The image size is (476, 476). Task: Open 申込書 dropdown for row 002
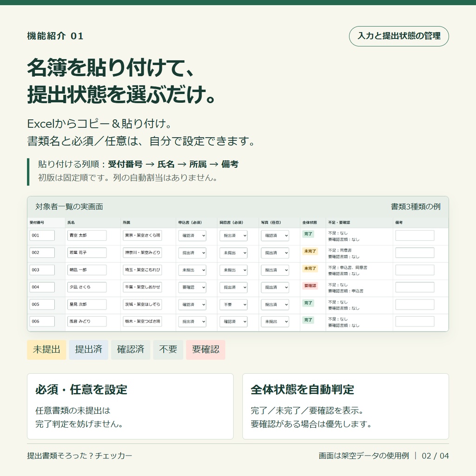[192, 253]
